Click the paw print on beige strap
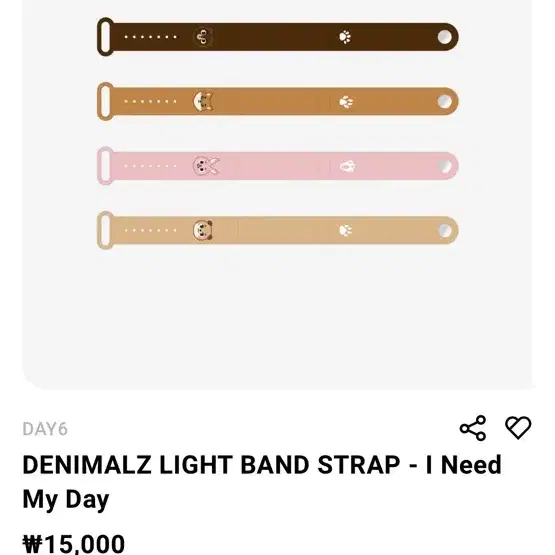The width and height of the screenshot is (555, 555). 346,230
